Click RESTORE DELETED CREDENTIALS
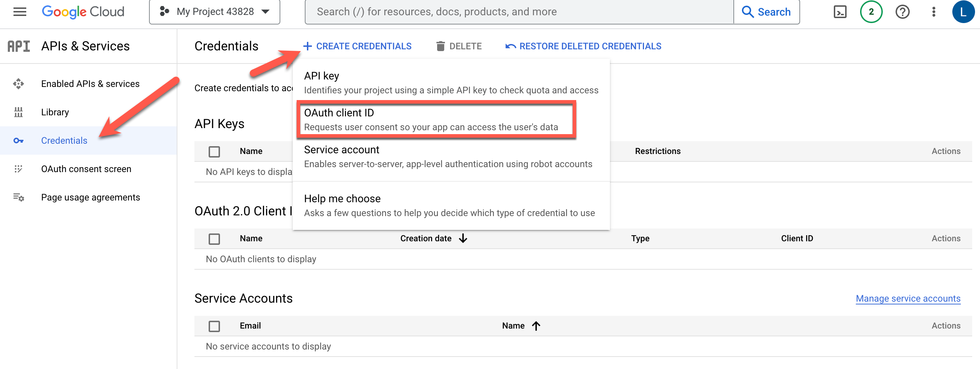The image size is (980, 369). click(583, 46)
